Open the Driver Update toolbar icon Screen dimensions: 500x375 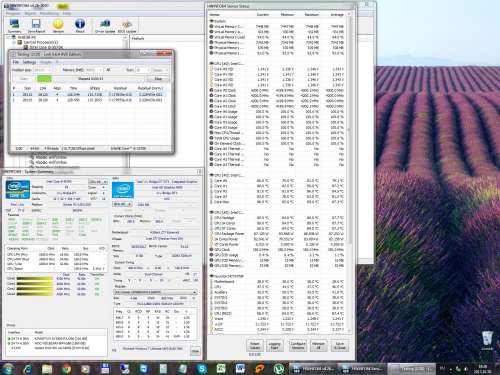[x=105, y=26]
